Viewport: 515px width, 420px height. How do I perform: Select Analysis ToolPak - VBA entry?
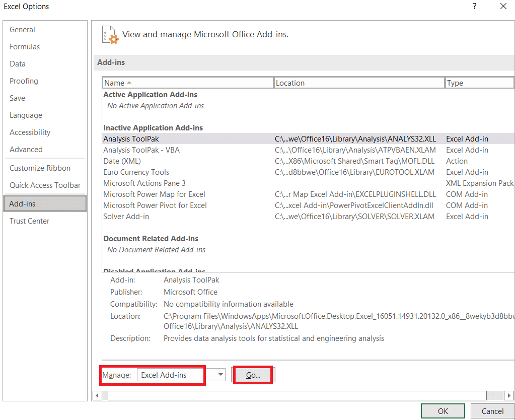(141, 150)
